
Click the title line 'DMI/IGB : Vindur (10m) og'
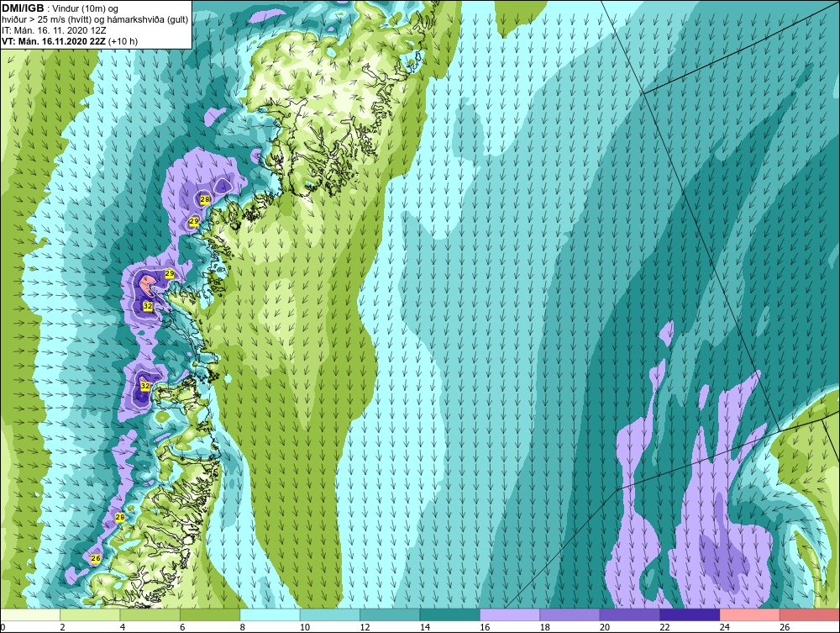60,8
